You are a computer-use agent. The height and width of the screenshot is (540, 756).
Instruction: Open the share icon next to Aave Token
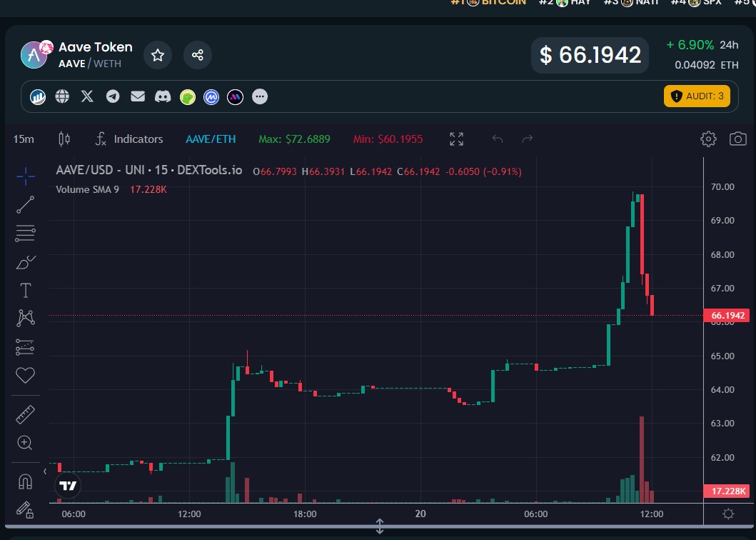(198, 55)
